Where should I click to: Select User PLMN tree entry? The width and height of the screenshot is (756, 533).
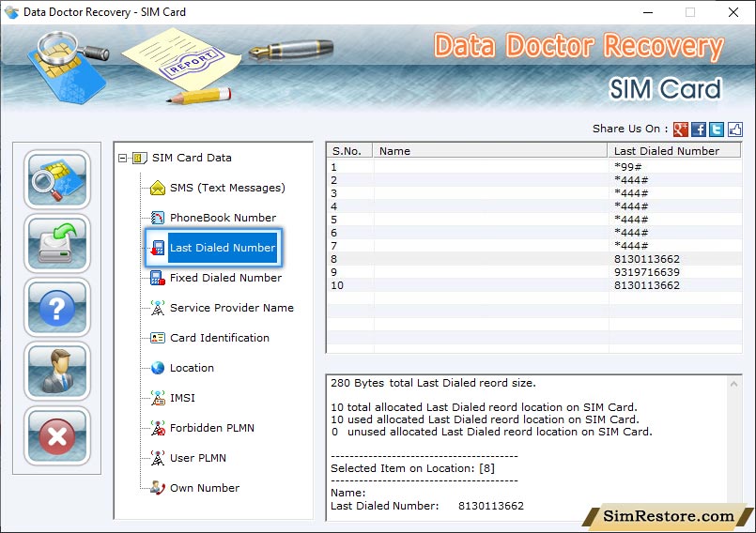pos(197,458)
